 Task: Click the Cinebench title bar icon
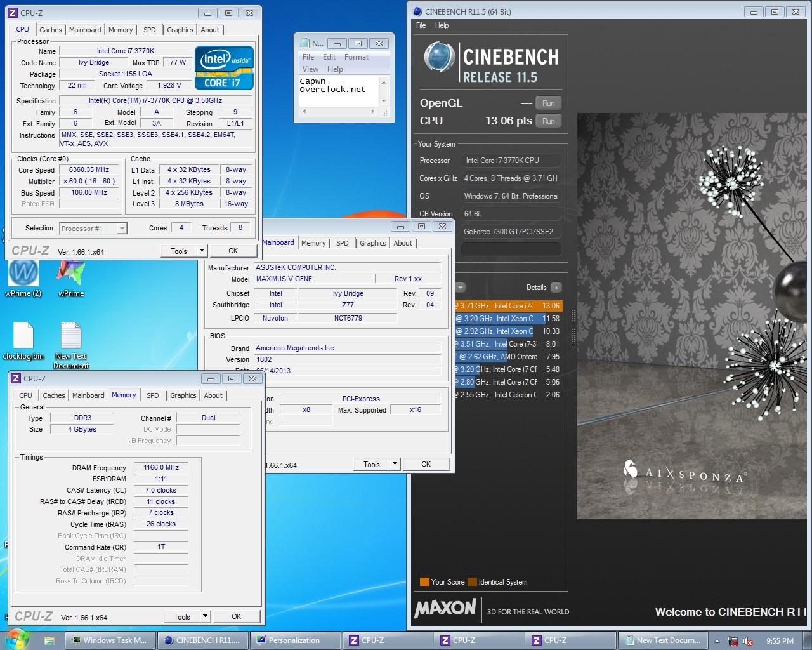point(417,11)
